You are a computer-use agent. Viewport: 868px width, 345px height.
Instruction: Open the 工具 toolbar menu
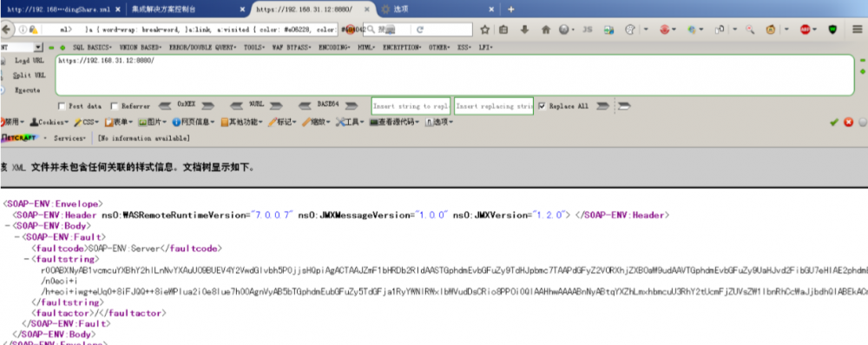(x=351, y=122)
